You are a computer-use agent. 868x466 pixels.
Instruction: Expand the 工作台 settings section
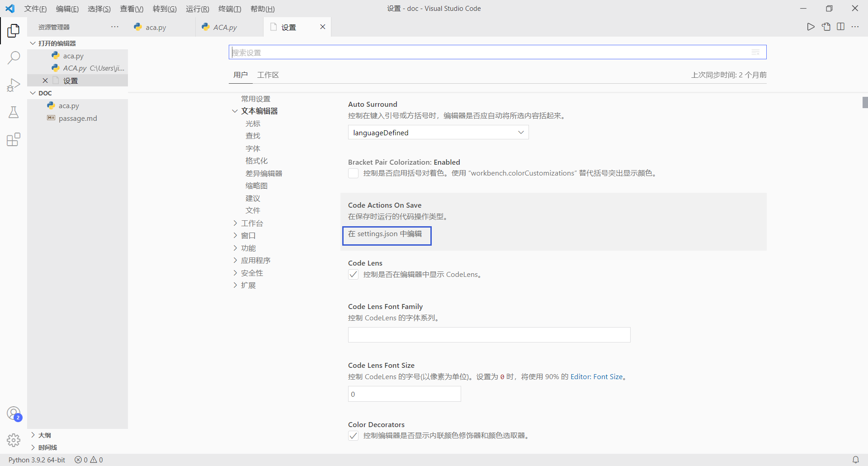[x=235, y=223]
